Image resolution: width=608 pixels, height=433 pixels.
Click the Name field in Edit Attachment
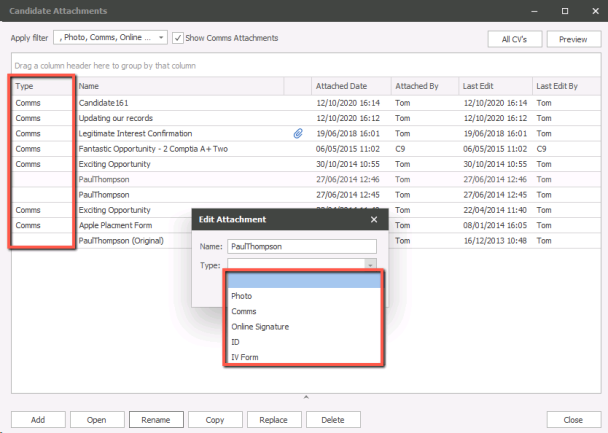(300, 245)
